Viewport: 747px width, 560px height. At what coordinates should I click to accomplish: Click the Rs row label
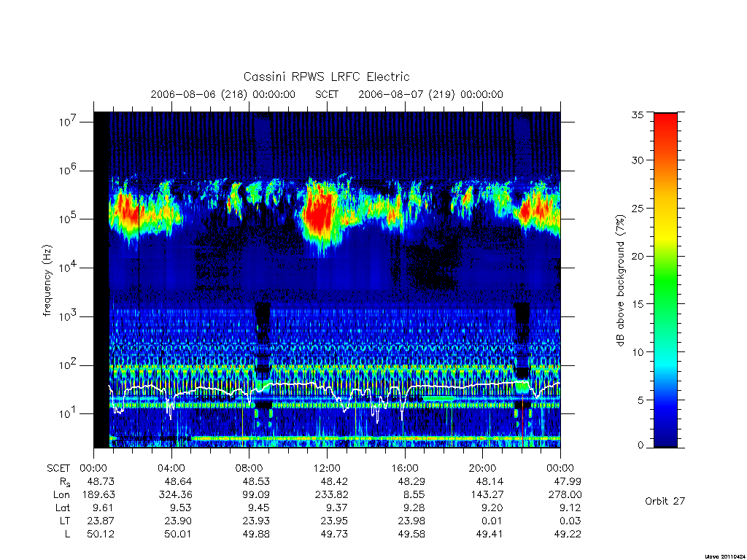65,482
